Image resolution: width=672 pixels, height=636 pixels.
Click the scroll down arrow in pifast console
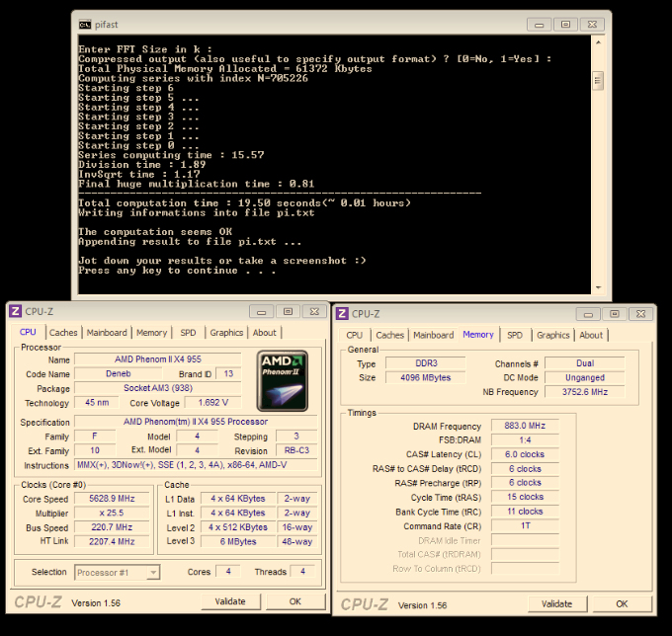click(x=598, y=287)
